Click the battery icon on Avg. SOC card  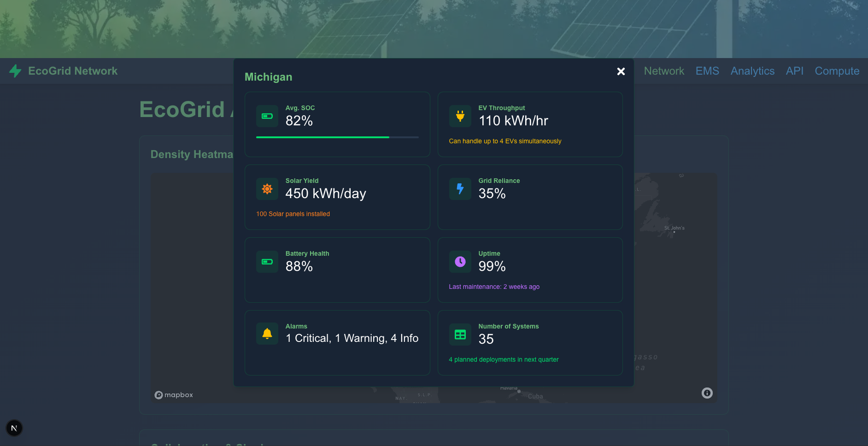coord(267,116)
